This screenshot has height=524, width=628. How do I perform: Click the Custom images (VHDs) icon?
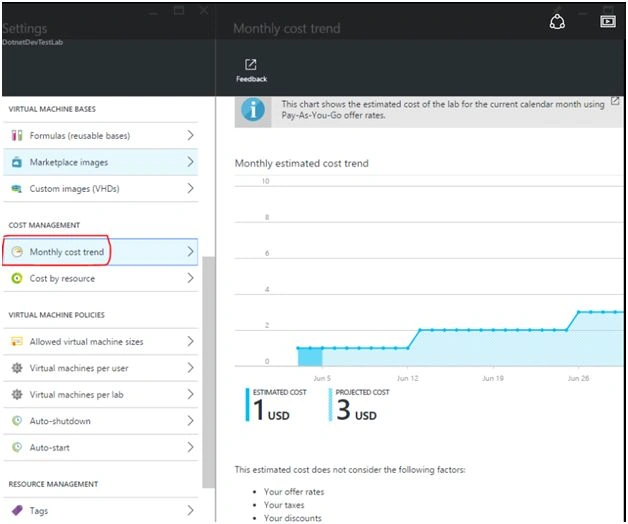pyautogui.click(x=16, y=189)
